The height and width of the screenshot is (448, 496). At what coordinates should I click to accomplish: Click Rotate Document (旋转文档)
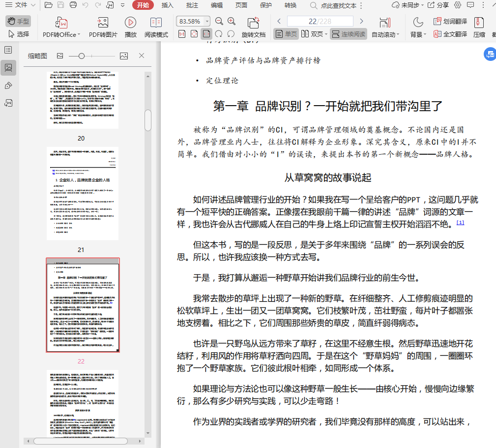(253, 27)
